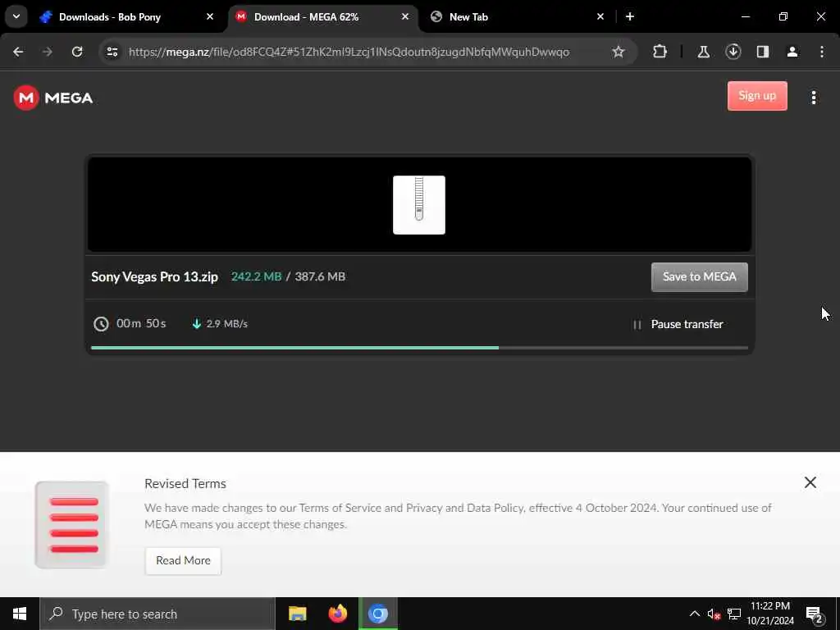Open the browser extensions puzzle icon
The height and width of the screenshot is (630, 840).
click(660, 52)
